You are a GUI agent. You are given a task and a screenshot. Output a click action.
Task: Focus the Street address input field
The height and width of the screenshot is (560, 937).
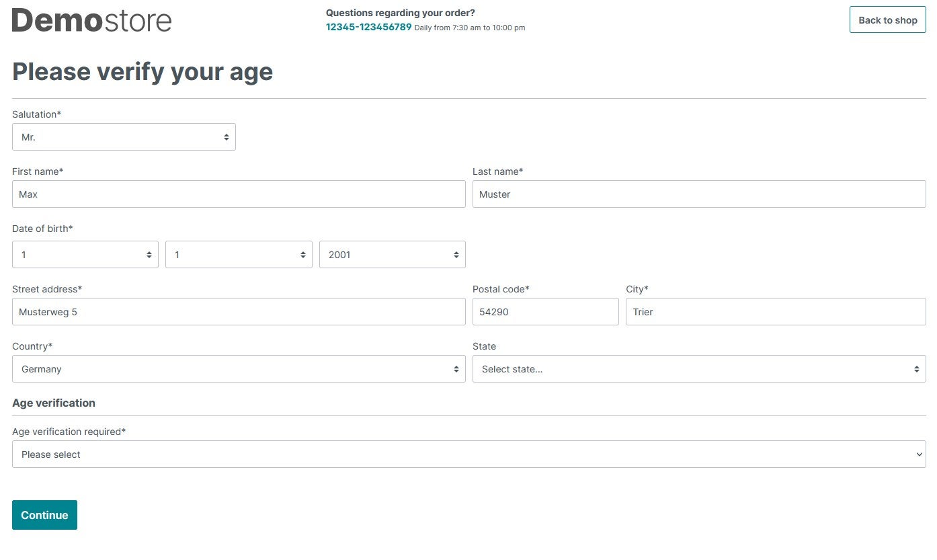click(x=239, y=311)
